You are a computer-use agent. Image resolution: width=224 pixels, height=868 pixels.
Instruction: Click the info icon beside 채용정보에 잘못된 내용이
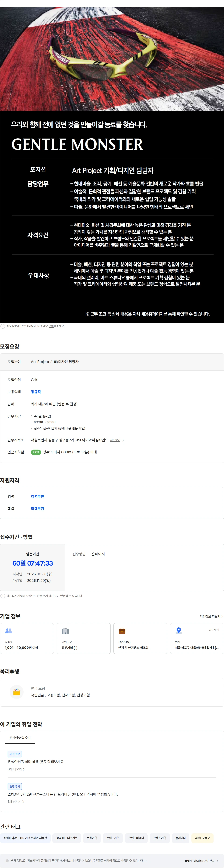click(x=3, y=326)
